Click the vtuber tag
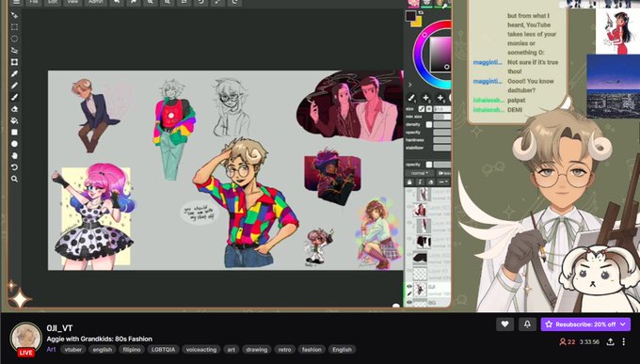The width and height of the screenshot is (640, 364). (x=73, y=349)
